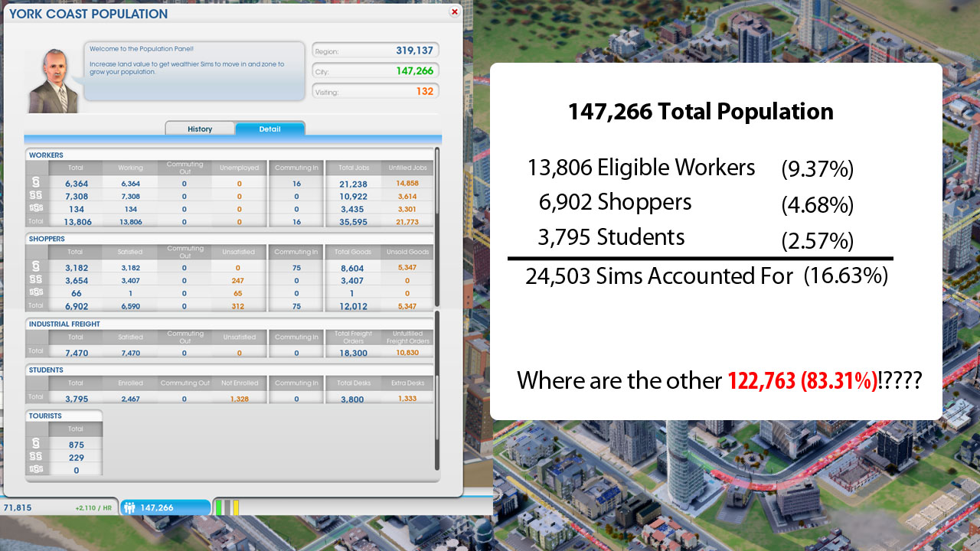980x551 pixels.
Task: Click the Region population field
Action: click(x=375, y=51)
